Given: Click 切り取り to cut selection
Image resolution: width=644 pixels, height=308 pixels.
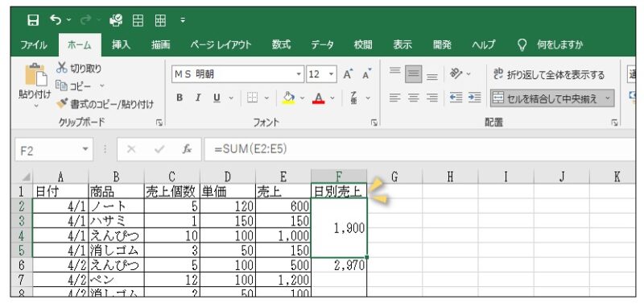Looking at the screenshot, I should click(x=79, y=69).
